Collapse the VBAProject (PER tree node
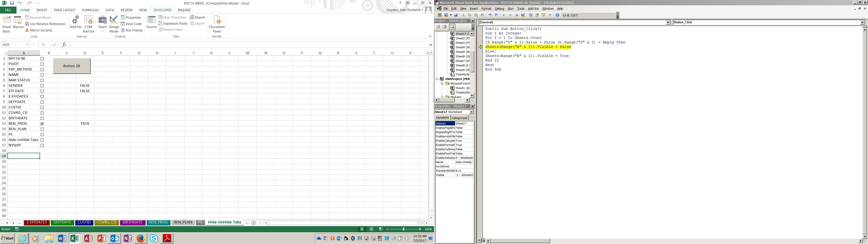This screenshot has height=244, width=868. click(x=437, y=79)
